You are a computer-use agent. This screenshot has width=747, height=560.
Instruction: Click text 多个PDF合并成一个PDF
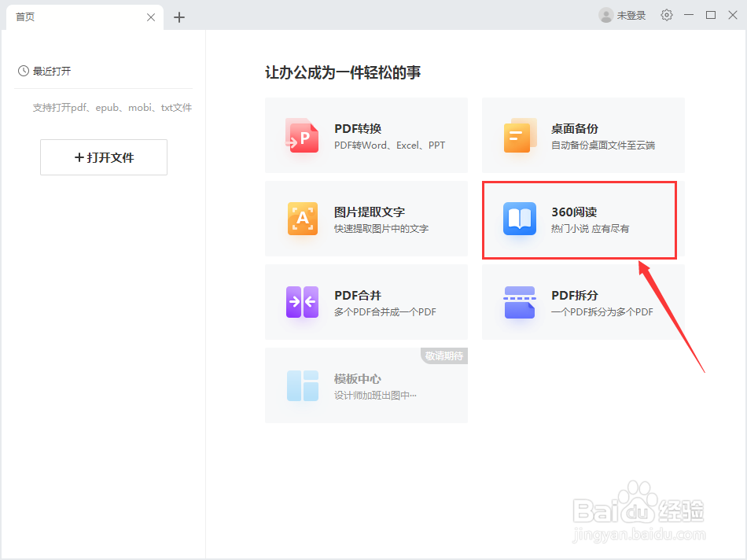[385, 312]
